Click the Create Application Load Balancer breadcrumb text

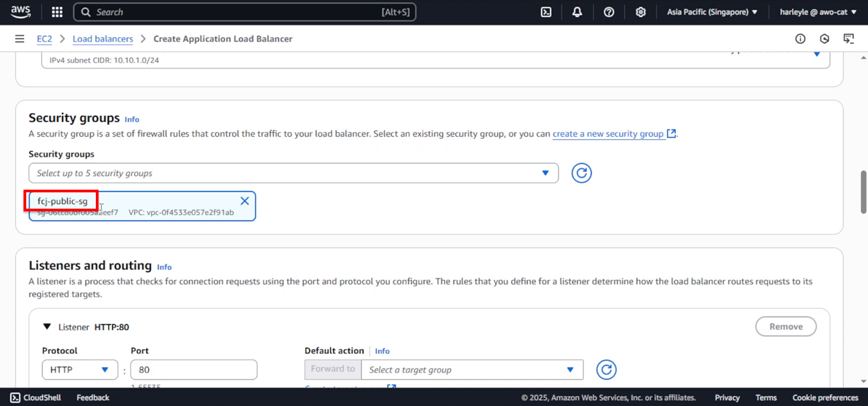click(x=223, y=39)
